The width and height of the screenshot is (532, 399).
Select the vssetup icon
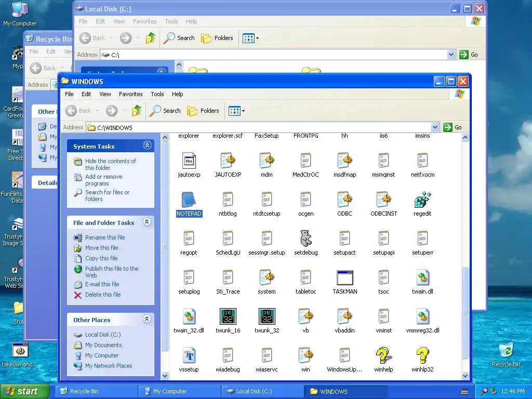[x=189, y=355]
